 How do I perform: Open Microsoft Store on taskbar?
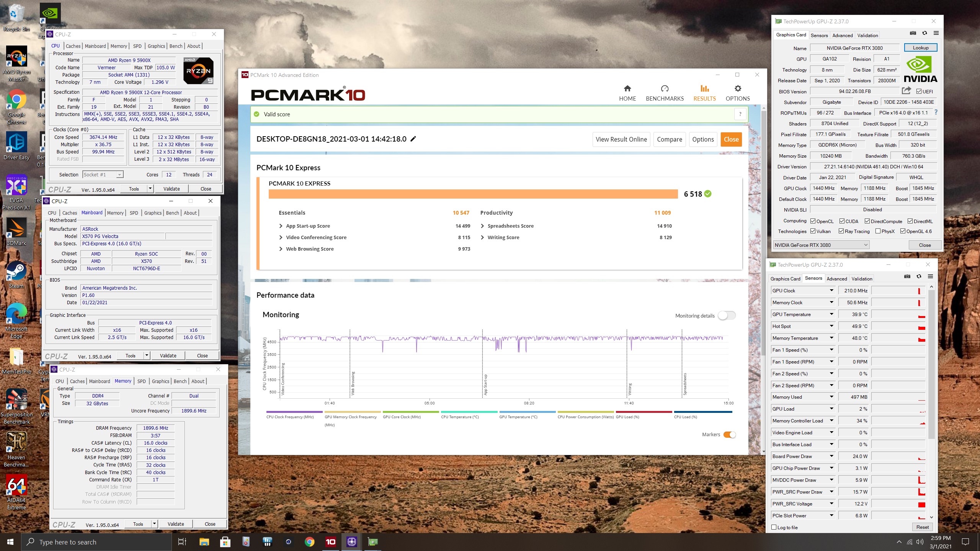tap(225, 542)
